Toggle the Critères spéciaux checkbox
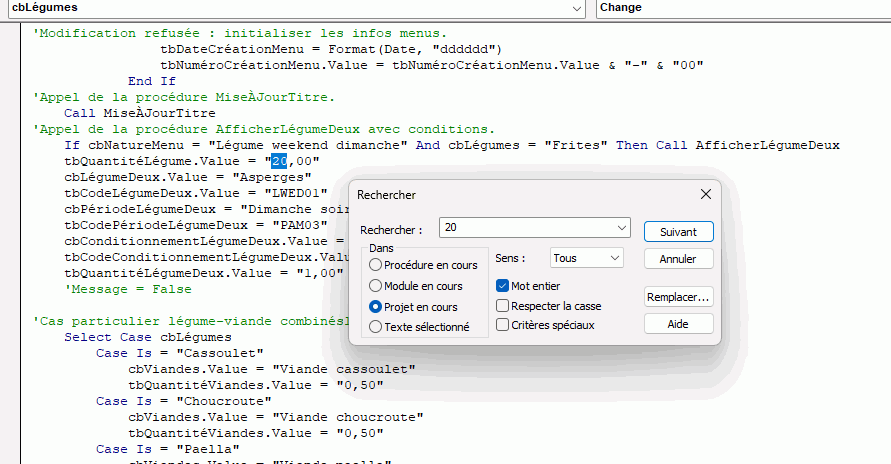Viewport: 891px width, 464px height. coord(503,325)
